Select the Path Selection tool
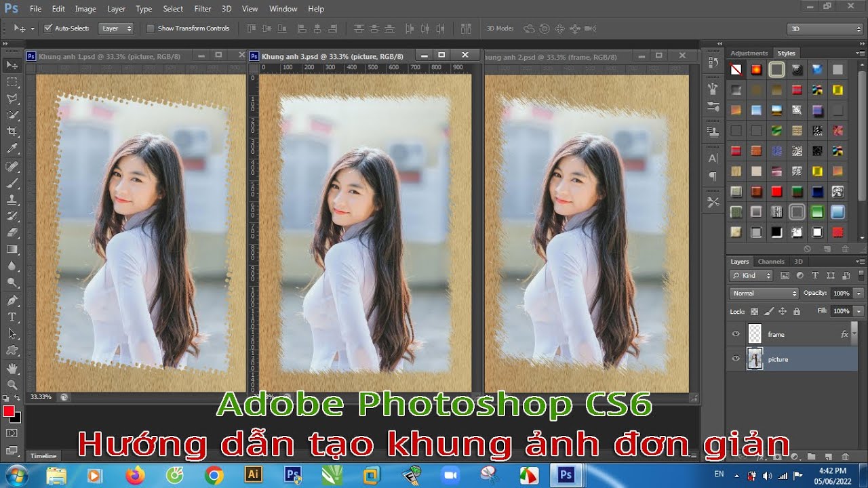The height and width of the screenshot is (488, 868). [x=12, y=333]
